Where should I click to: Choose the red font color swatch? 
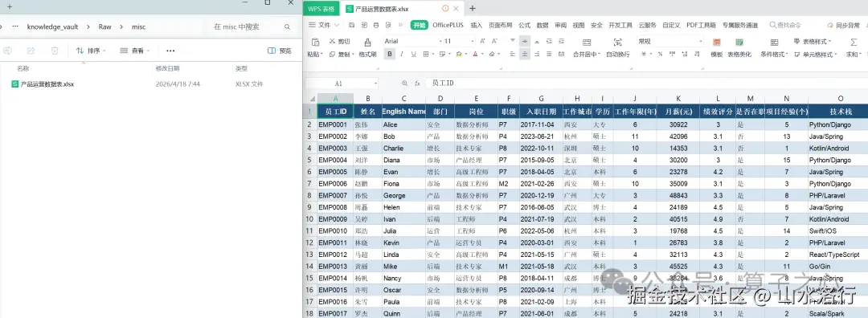[x=475, y=54]
